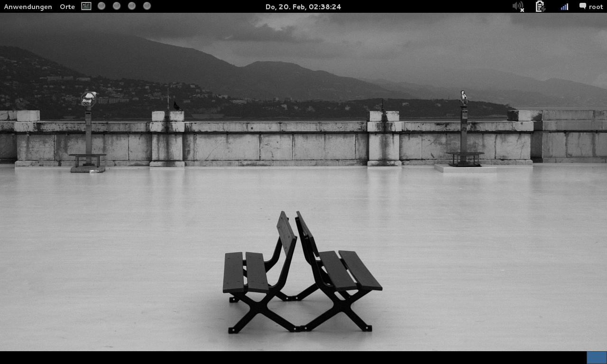Click the first gray circle launcher icon

101,6
